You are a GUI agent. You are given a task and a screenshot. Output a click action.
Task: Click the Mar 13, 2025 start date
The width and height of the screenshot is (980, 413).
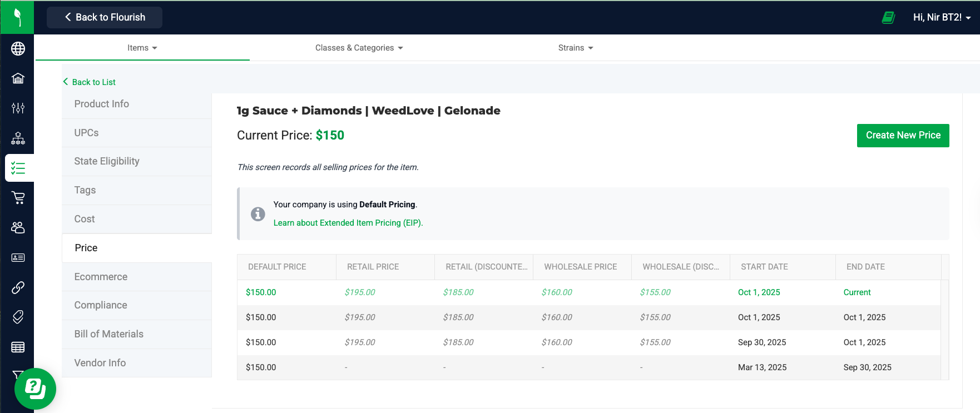(x=762, y=367)
